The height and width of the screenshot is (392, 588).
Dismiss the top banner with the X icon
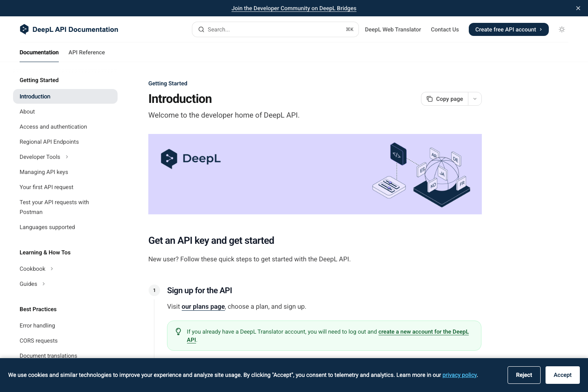coord(578,8)
